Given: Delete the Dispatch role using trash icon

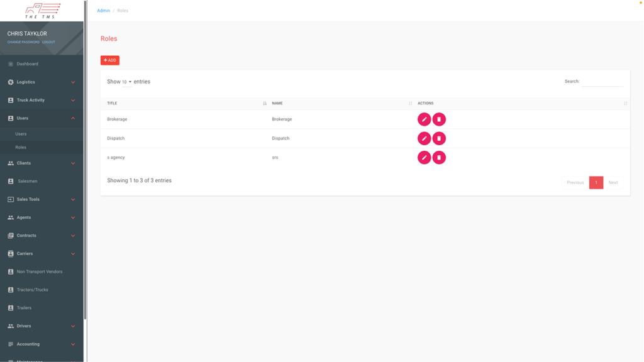Looking at the screenshot, I should tap(439, 138).
